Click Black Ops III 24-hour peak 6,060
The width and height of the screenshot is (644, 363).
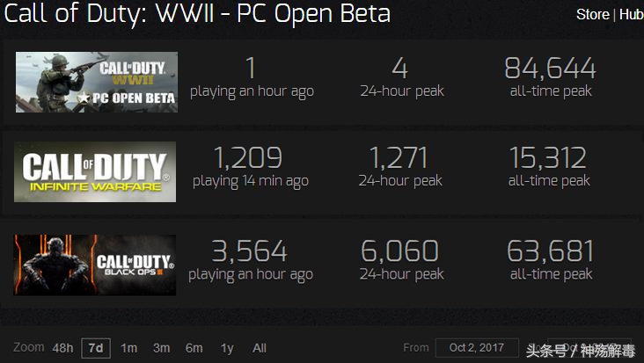tap(401, 251)
